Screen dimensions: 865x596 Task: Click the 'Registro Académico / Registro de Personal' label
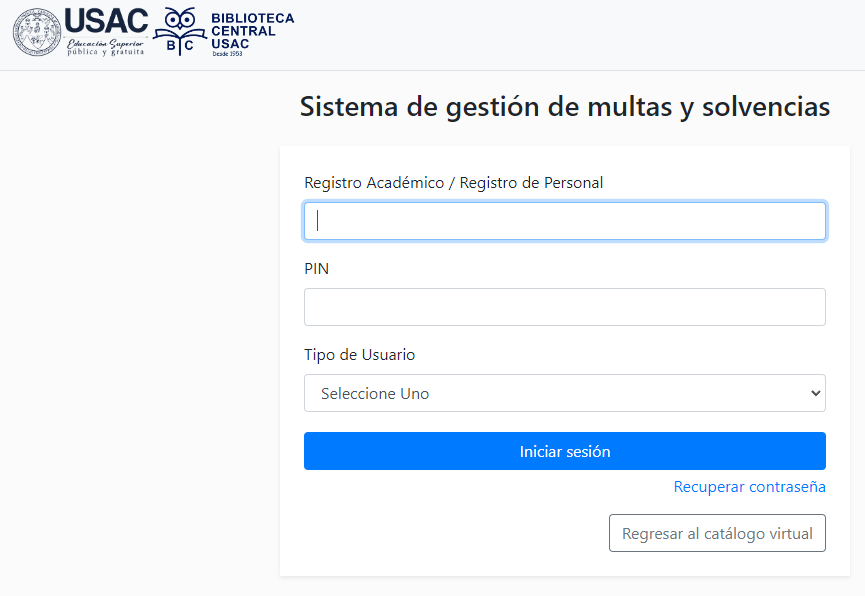click(x=453, y=183)
